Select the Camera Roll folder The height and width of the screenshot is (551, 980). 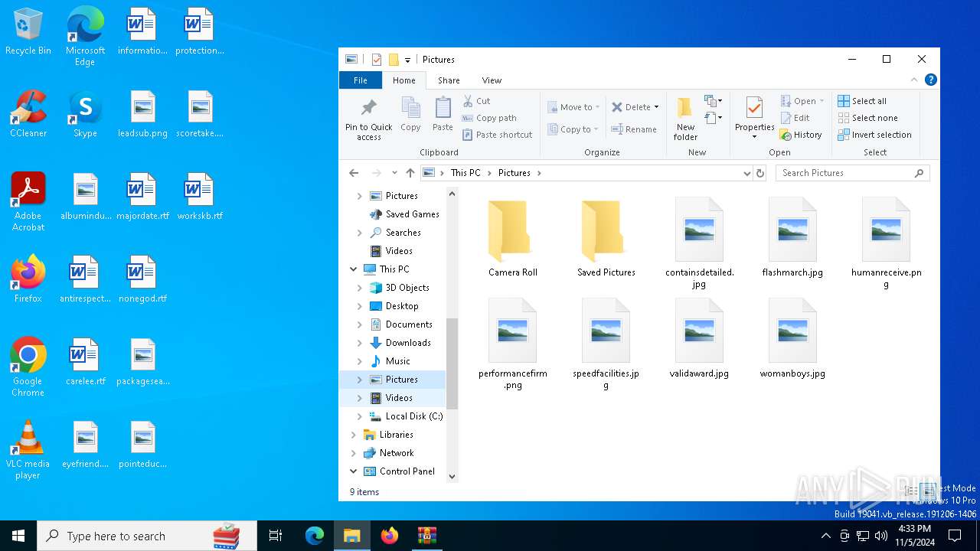[x=513, y=237]
